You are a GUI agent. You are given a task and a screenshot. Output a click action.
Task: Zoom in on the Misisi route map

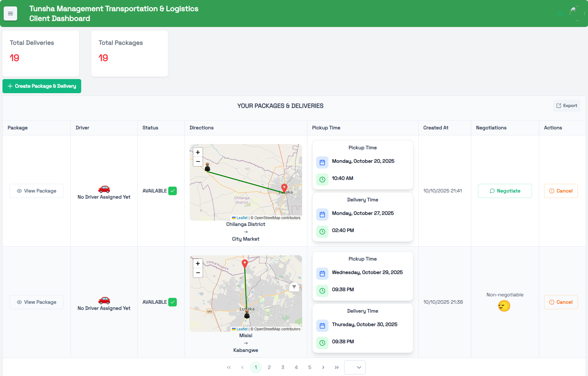point(198,264)
